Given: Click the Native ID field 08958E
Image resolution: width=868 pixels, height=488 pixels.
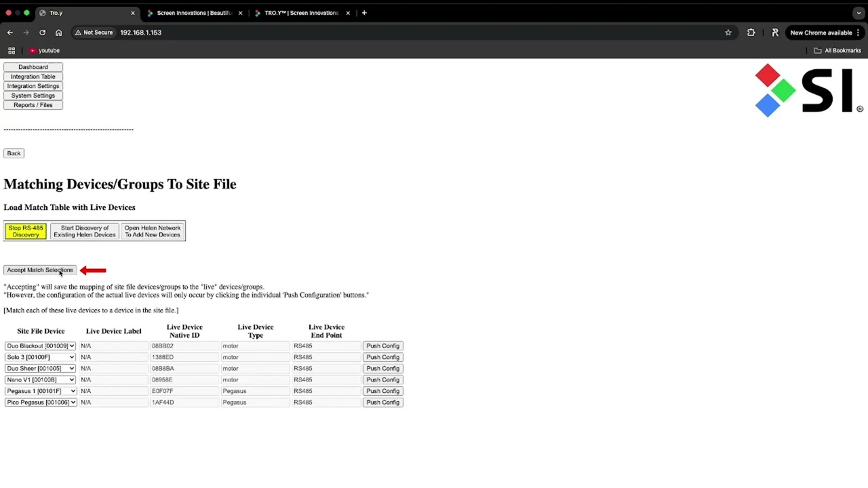Looking at the screenshot, I should [184, 380].
